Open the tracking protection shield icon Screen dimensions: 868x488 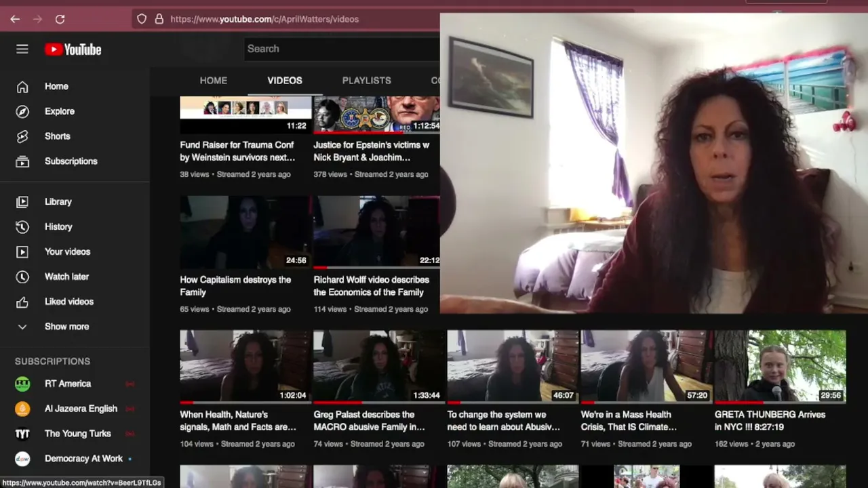tap(142, 19)
